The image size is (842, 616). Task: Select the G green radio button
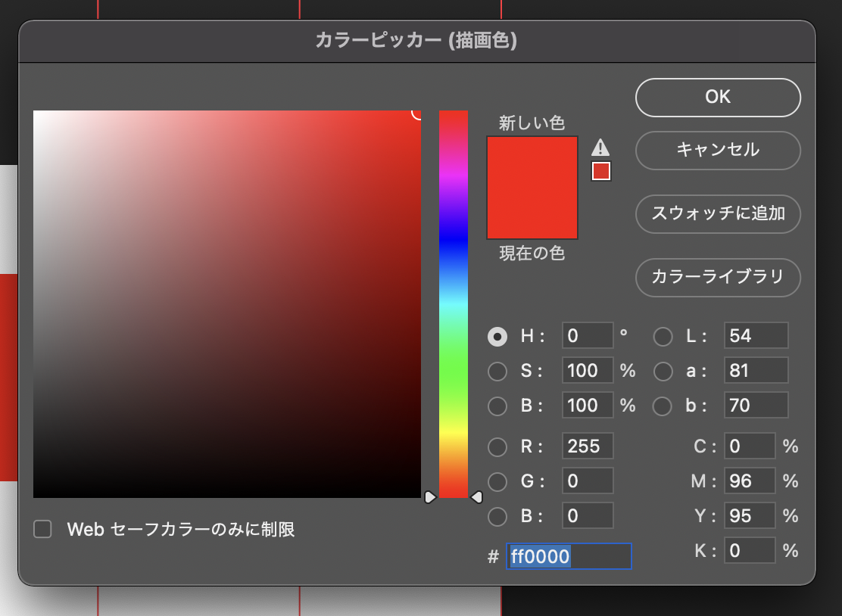coord(497,481)
